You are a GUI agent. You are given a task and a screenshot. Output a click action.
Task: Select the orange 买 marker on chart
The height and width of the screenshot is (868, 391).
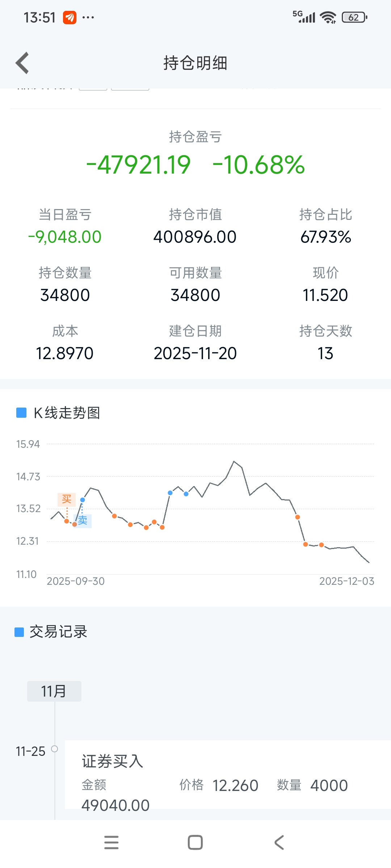[x=67, y=499]
